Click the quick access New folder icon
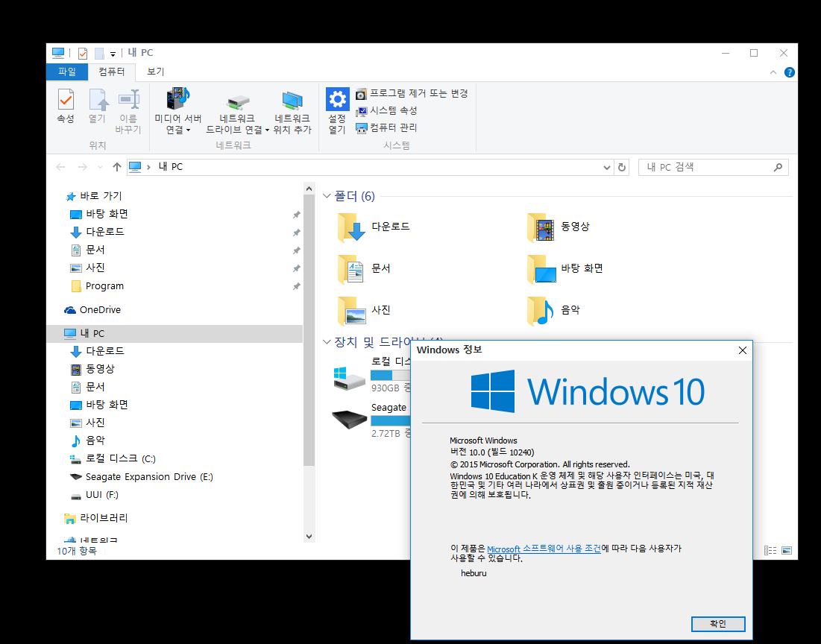Screen dimensions: 821x644 pyautogui.click(x=99, y=54)
